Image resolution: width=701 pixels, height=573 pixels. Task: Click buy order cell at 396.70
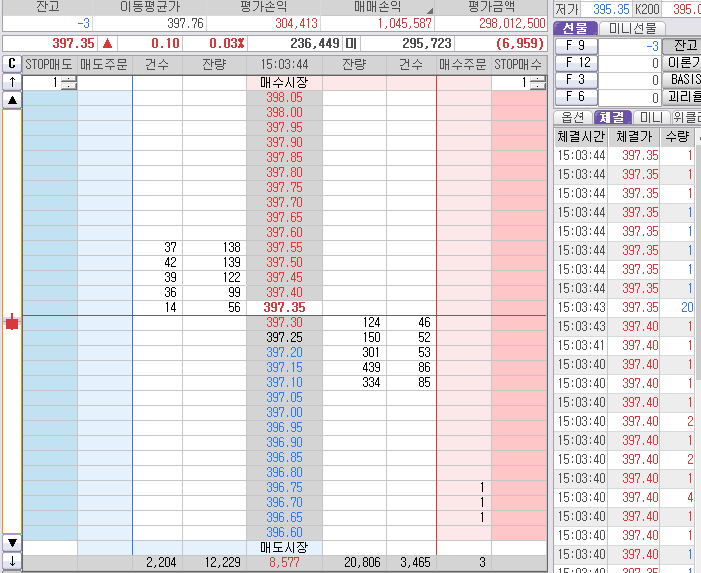(464, 502)
